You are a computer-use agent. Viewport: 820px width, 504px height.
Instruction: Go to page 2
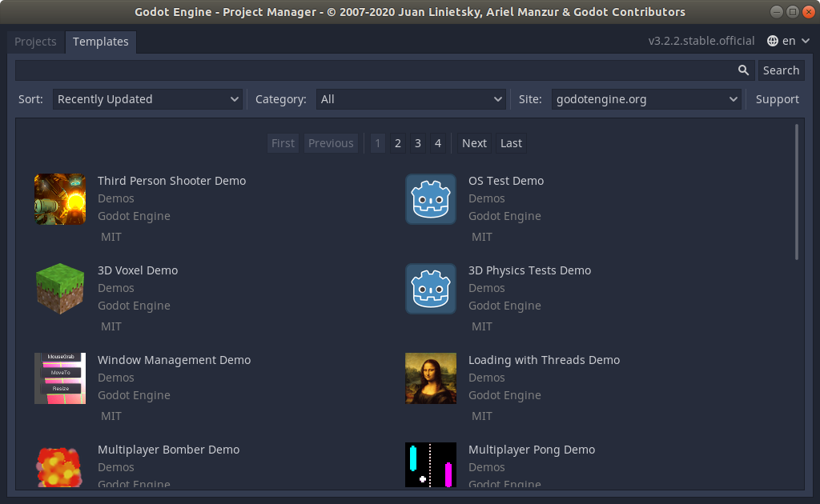pyautogui.click(x=397, y=143)
